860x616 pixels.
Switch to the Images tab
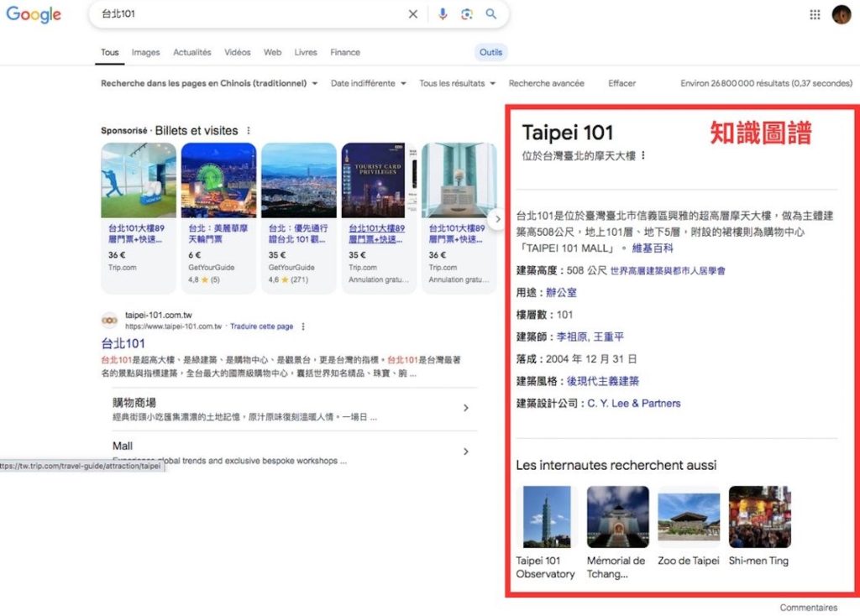(x=146, y=53)
